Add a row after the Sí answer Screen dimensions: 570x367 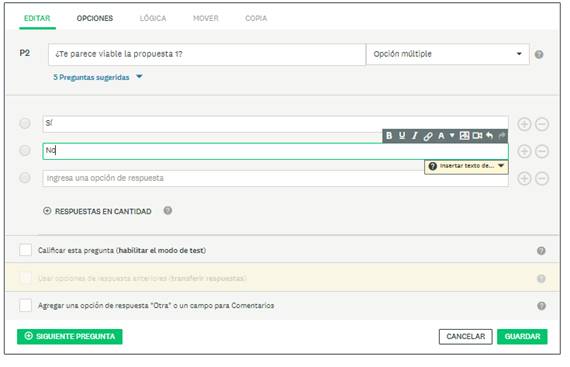524,124
